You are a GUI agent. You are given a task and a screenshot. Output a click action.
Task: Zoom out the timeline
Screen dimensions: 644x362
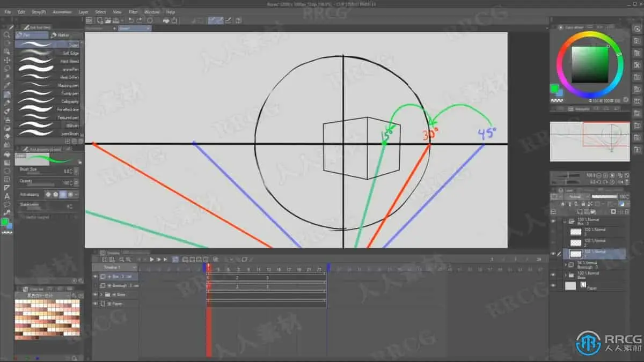pyautogui.click(x=122, y=259)
